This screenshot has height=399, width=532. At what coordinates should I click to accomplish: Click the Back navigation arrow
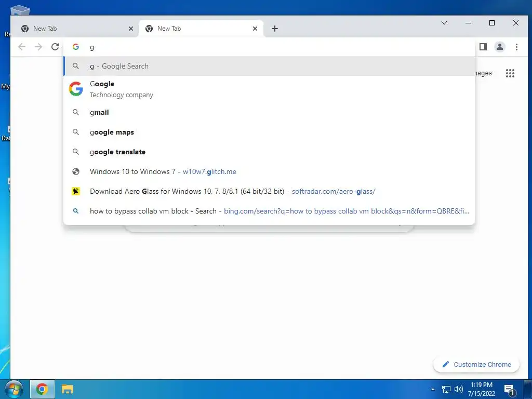click(x=22, y=47)
